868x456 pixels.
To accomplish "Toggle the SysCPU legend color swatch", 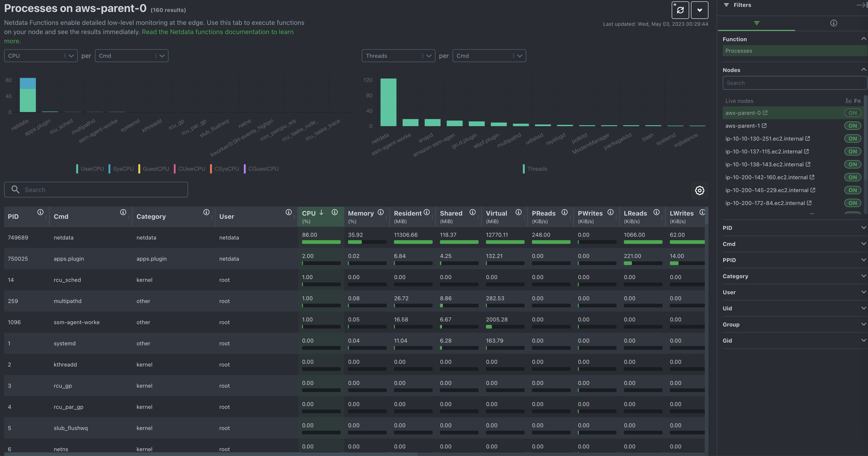I will point(109,169).
